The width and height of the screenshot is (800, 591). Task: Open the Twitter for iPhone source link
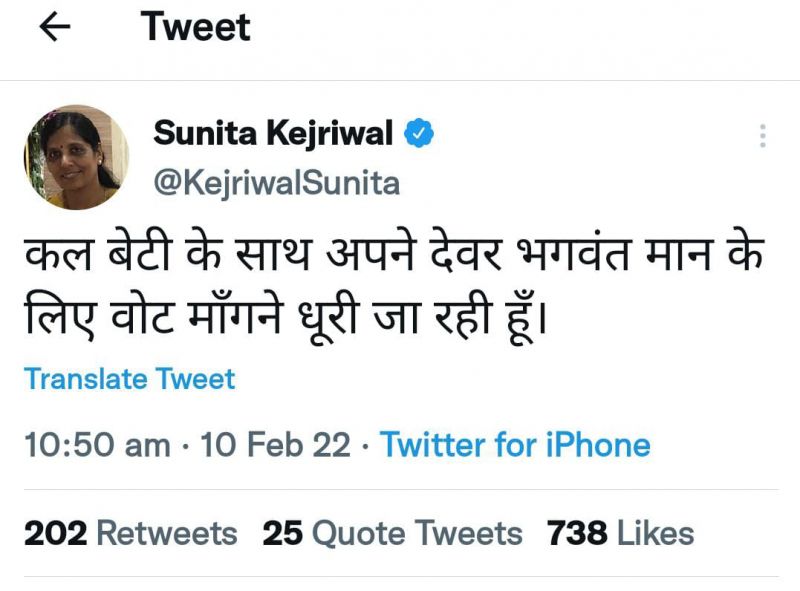point(515,445)
